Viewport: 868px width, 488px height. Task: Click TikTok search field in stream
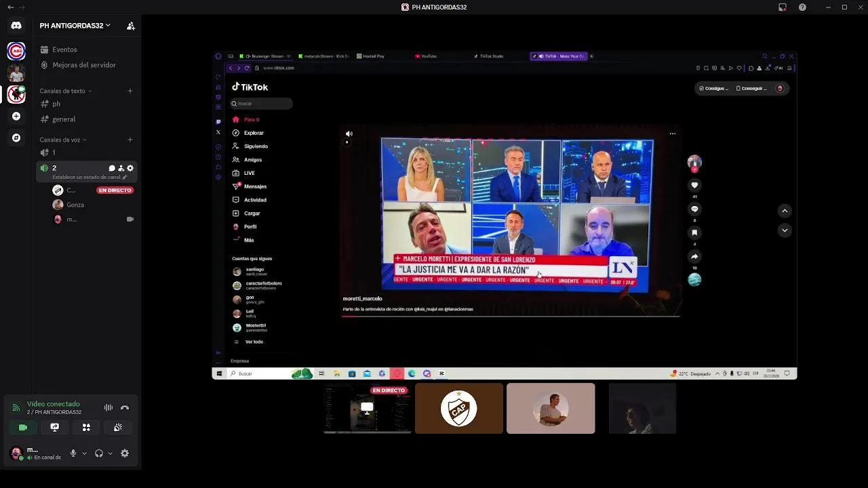coord(261,104)
